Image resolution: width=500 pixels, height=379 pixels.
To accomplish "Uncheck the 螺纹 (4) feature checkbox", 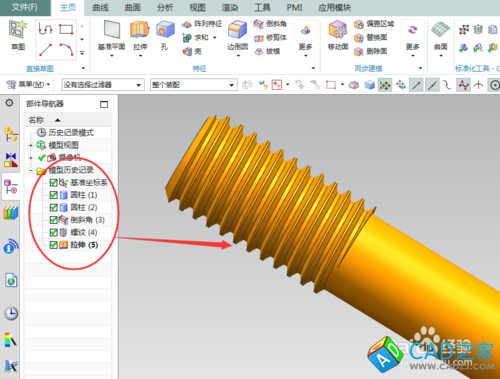I will click(x=53, y=232).
